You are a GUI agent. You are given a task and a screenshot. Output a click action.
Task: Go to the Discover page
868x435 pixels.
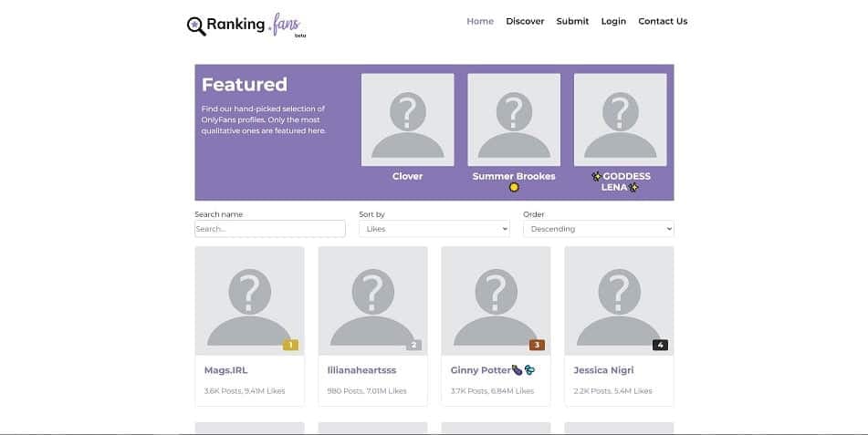(525, 21)
